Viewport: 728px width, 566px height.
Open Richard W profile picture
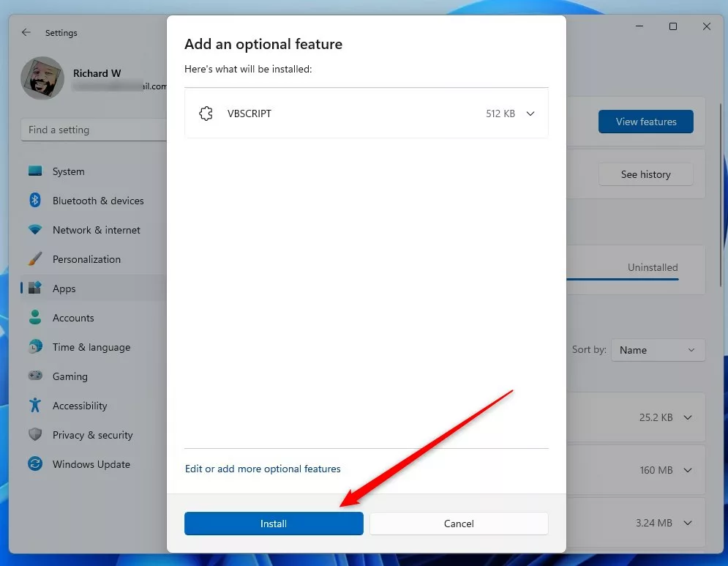click(42, 78)
